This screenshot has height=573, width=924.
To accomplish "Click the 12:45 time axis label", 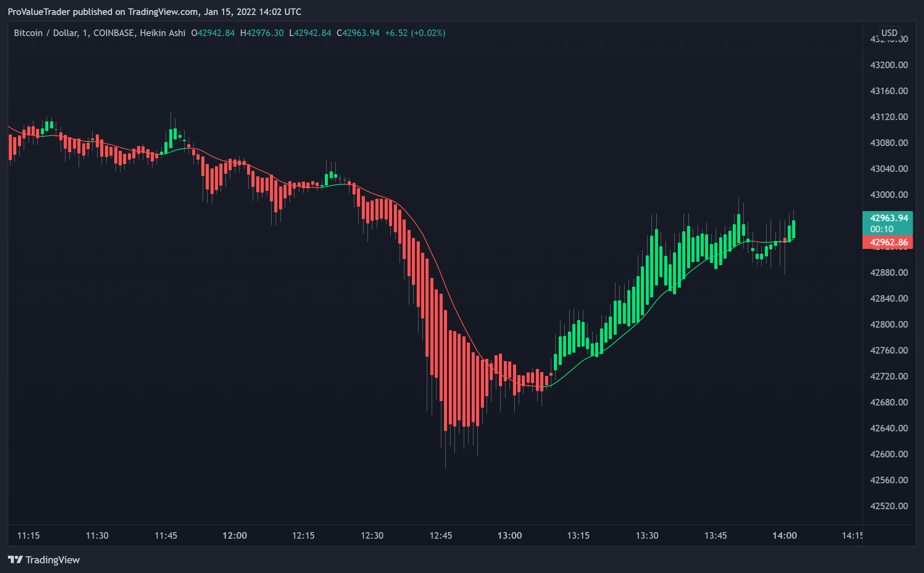I will 441,536.
